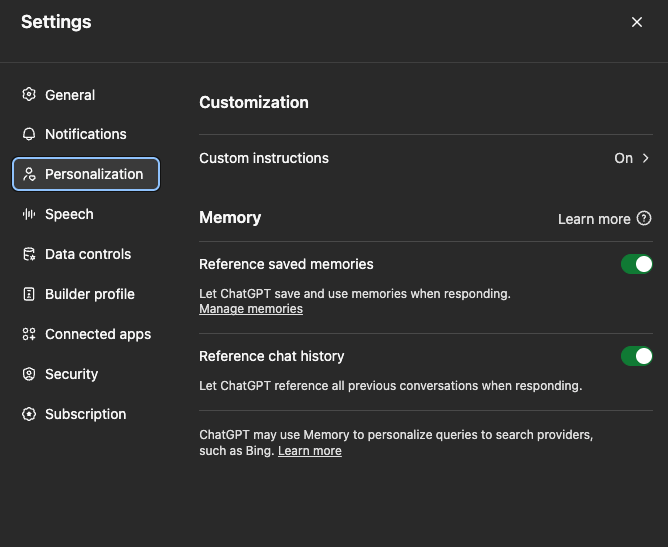This screenshot has width=668, height=547.
Task: Open Learn more link about Bing search
Action: (x=310, y=451)
